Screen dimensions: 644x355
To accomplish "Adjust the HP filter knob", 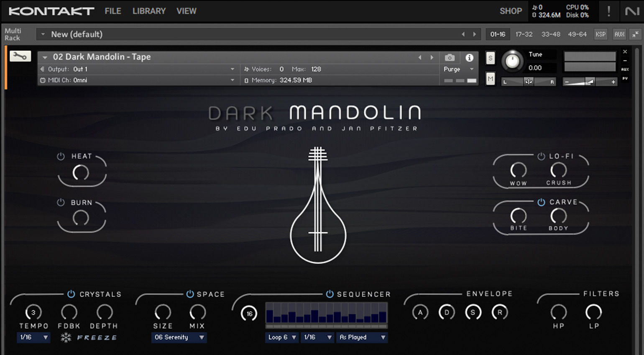I will [x=558, y=312].
